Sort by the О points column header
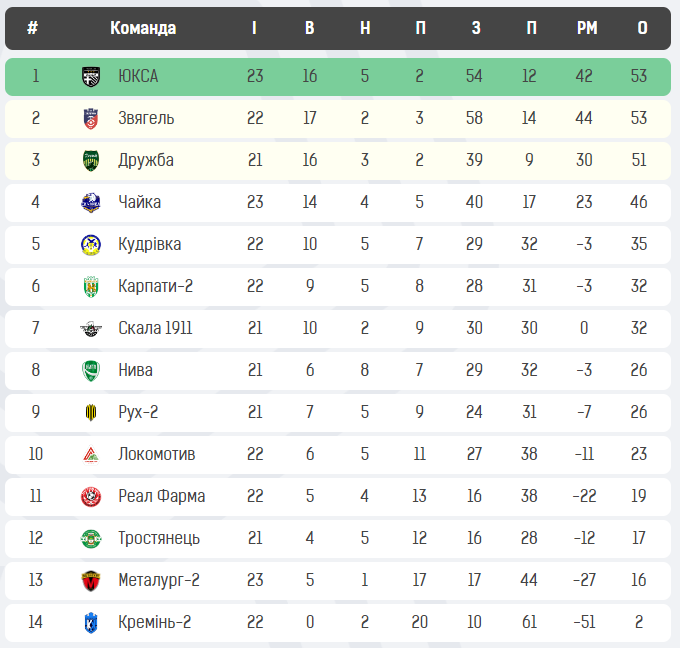 (642, 28)
